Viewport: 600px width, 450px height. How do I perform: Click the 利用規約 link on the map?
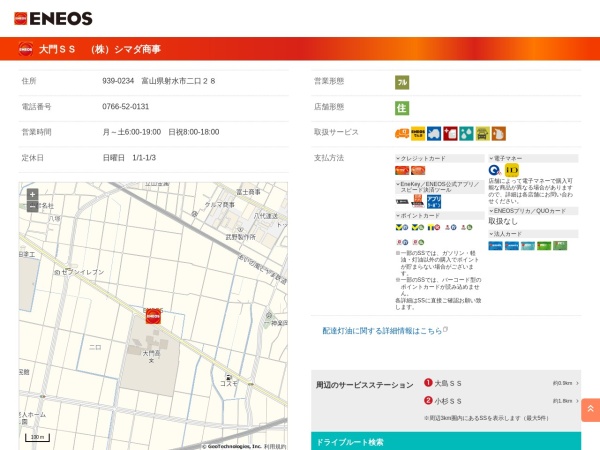click(x=275, y=447)
